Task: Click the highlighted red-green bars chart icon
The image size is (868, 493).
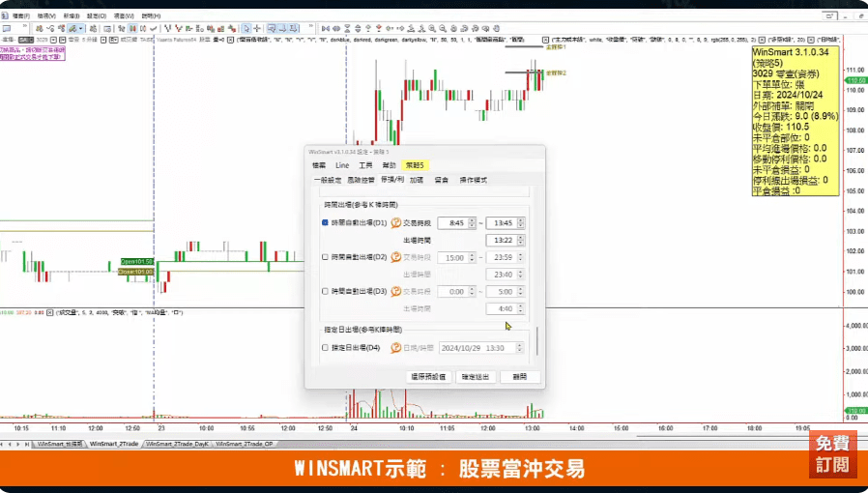Action: pyautogui.click(x=132, y=28)
